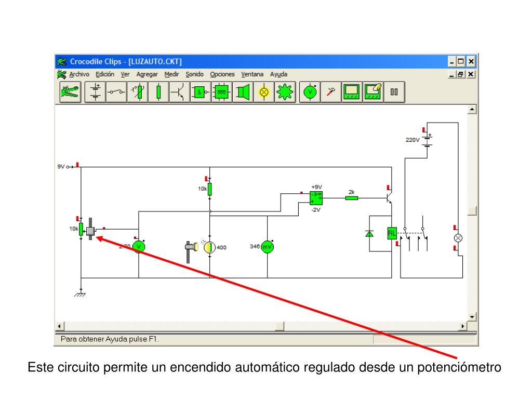The image size is (532, 399).
Task: Open the 555 integrated circuits icon
Action: click(x=221, y=92)
